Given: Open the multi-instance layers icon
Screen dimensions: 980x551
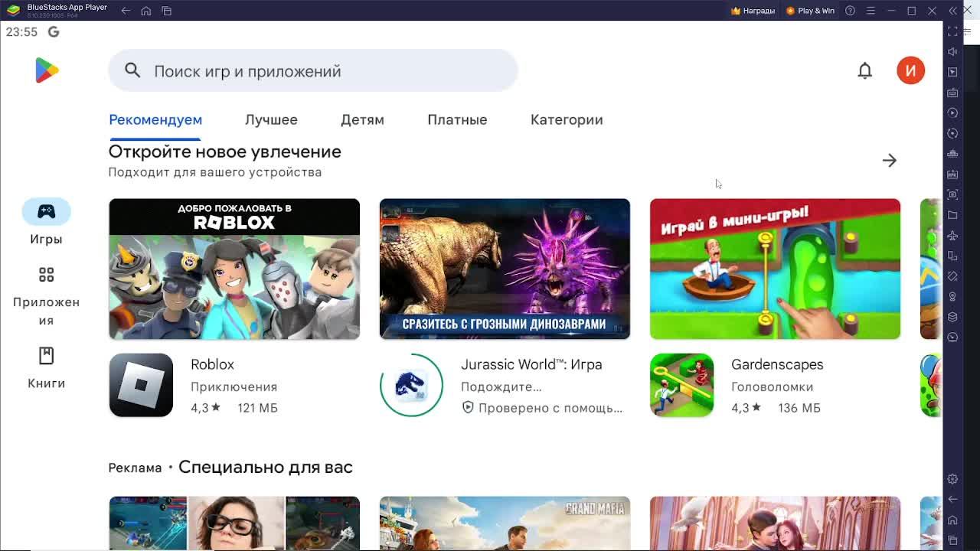Looking at the screenshot, I should [952, 317].
